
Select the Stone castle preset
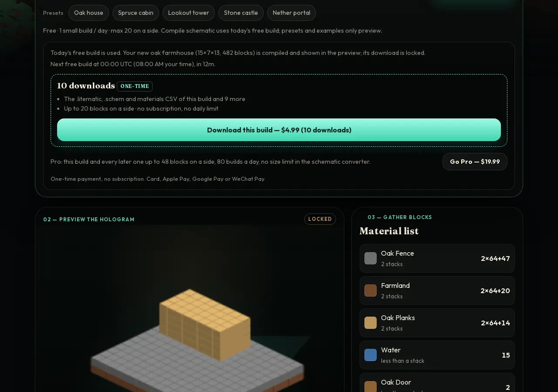coord(241,13)
